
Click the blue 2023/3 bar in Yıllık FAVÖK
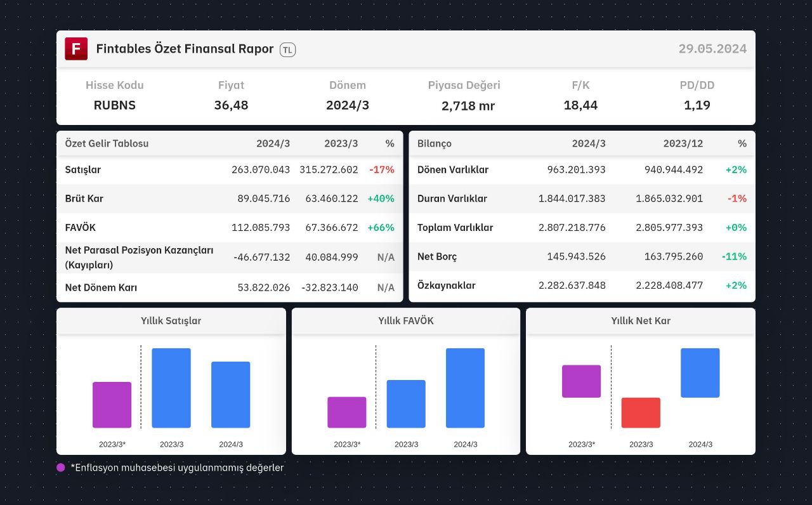point(406,404)
